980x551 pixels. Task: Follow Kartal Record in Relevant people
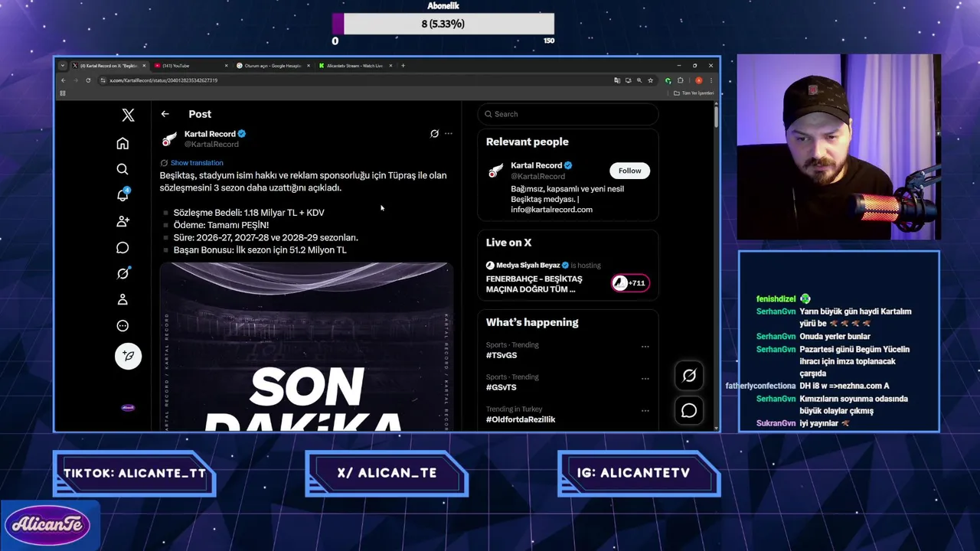click(629, 171)
